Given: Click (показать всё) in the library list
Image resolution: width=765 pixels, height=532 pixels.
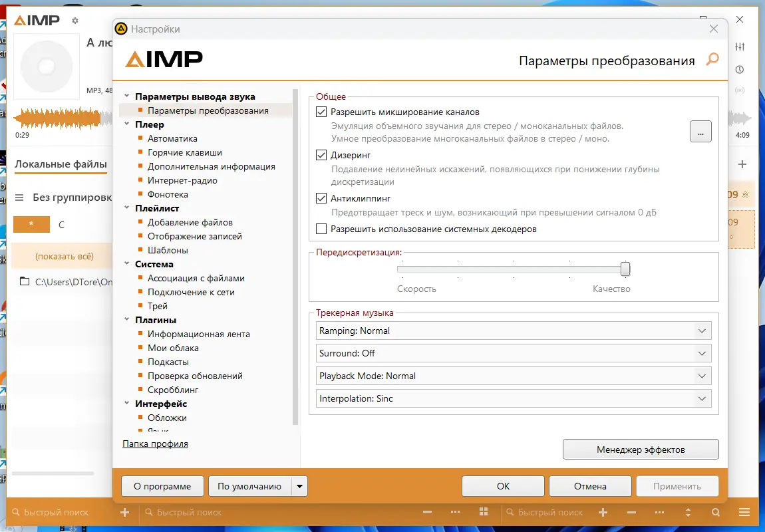Looking at the screenshot, I should (65, 256).
